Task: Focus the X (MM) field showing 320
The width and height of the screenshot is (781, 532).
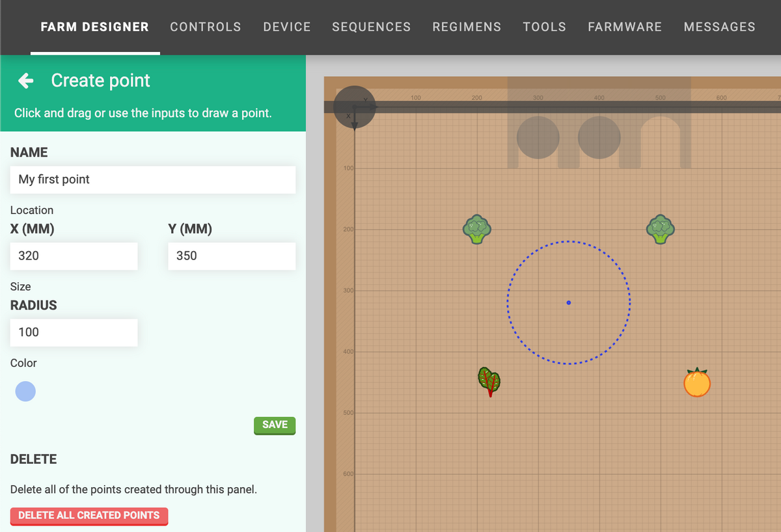Action: coord(74,256)
